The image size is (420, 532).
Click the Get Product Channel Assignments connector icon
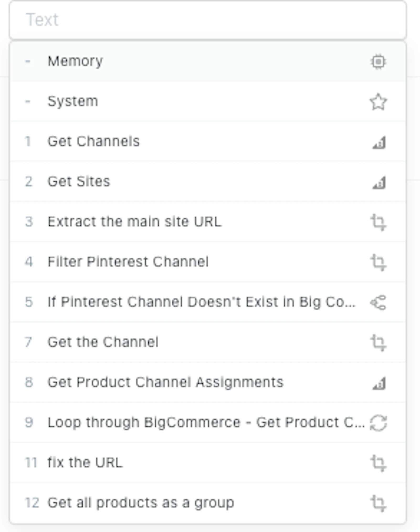pos(379,383)
